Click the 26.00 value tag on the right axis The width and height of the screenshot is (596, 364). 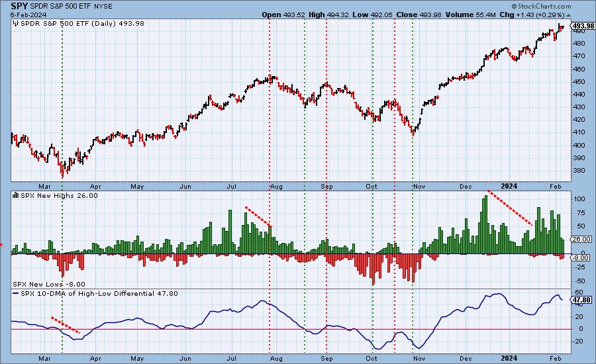tap(581, 239)
